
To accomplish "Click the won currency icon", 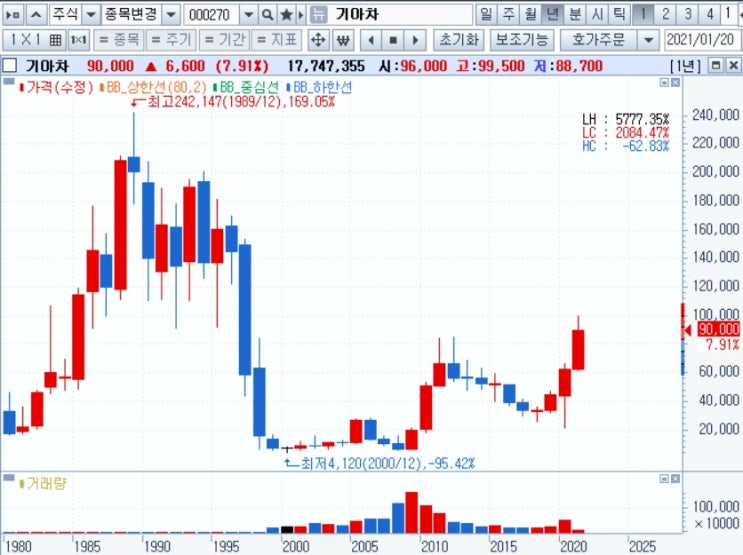I will pyautogui.click(x=344, y=40).
